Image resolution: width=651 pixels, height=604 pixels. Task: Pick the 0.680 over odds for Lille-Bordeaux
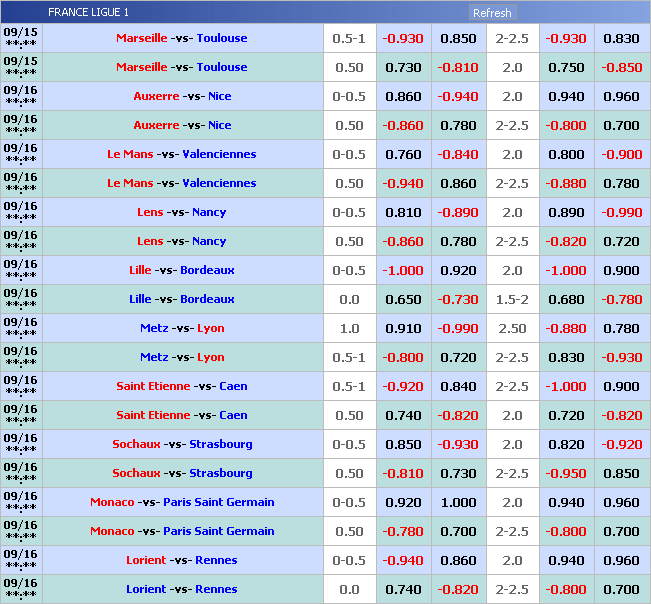pos(566,299)
